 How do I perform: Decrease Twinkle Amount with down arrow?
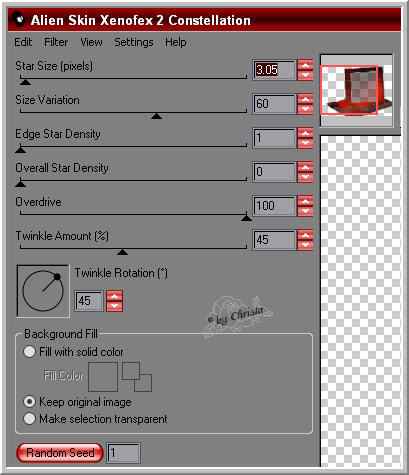305,245
